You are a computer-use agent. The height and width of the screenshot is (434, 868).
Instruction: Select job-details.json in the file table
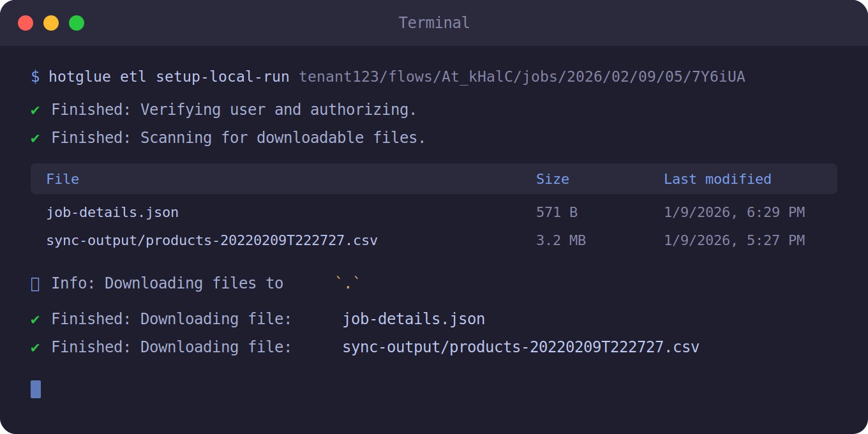point(112,212)
